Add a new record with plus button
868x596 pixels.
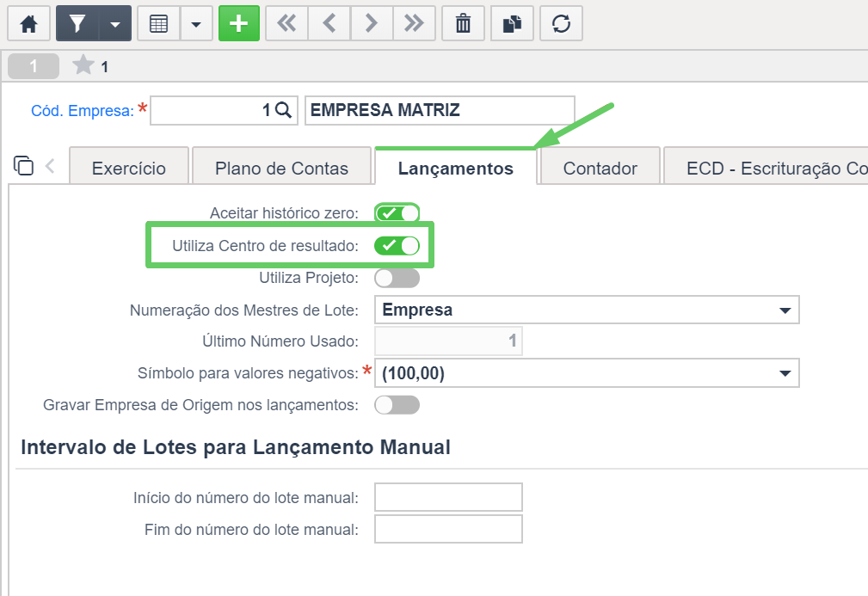click(x=239, y=24)
